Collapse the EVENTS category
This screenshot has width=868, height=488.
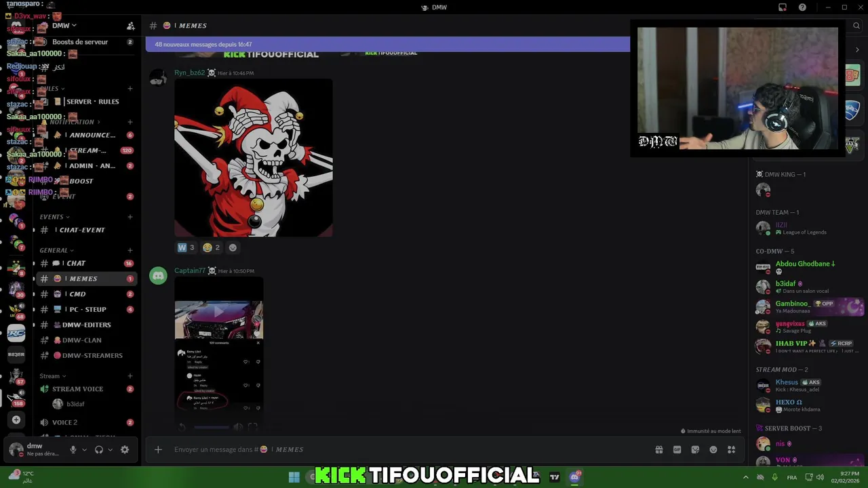point(54,217)
